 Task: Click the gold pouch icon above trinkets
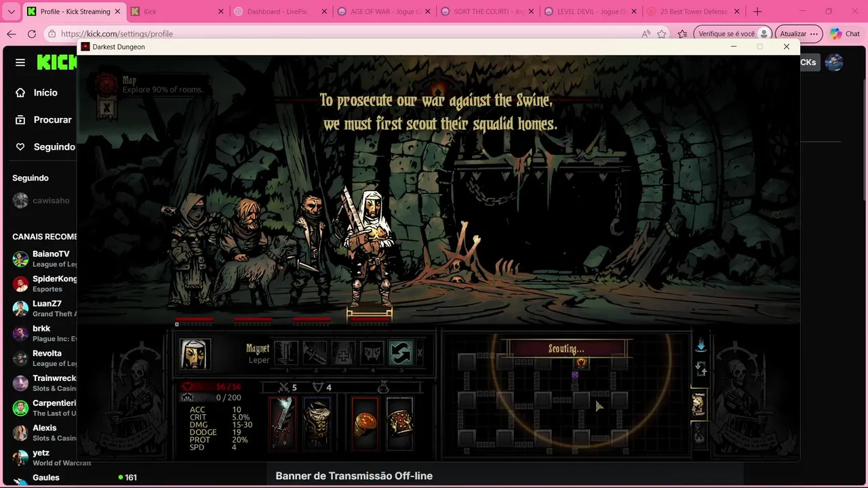point(383,387)
